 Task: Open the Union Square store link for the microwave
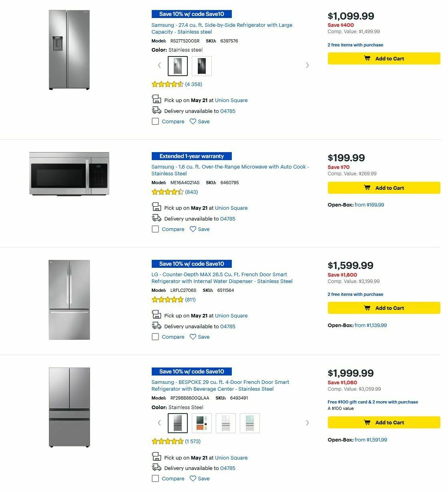click(x=231, y=208)
